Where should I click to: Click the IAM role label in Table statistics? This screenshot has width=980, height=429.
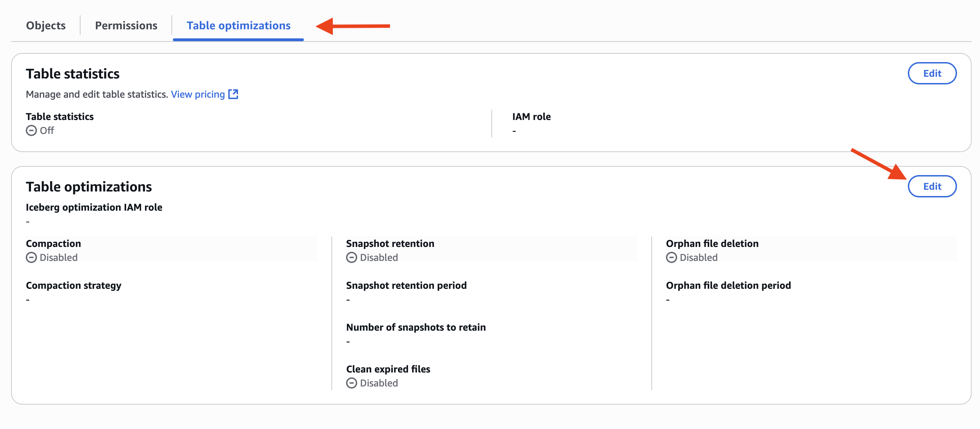[x=531, y=117]
